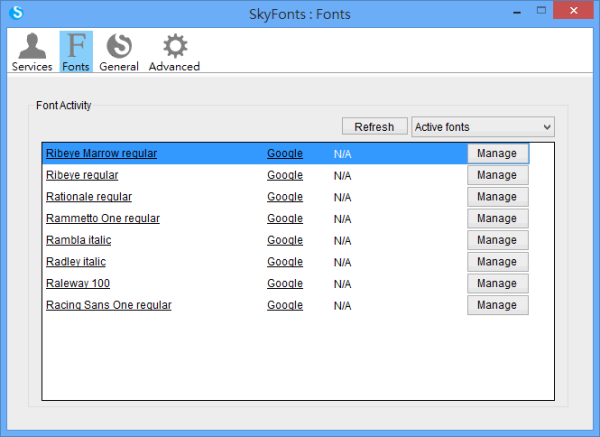Click the Rambla italic font link
Screen dimensions: 600x437
pyautogui.click(x=78, y=241)
